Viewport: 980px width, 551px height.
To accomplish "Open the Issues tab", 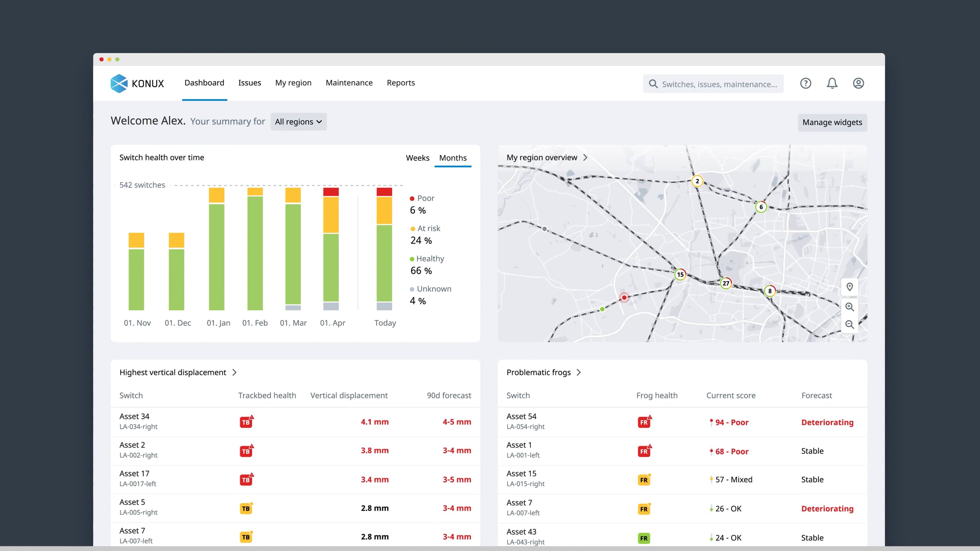I will point(249,83).
